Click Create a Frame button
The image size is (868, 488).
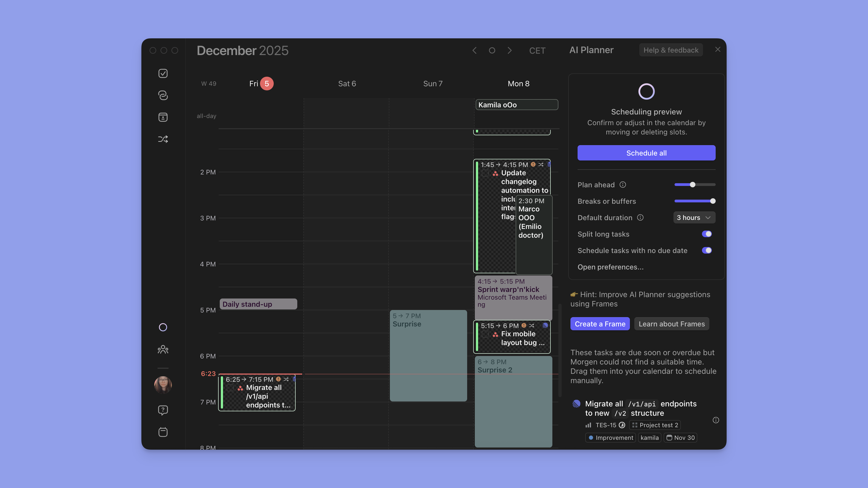(x=600, y=324)
